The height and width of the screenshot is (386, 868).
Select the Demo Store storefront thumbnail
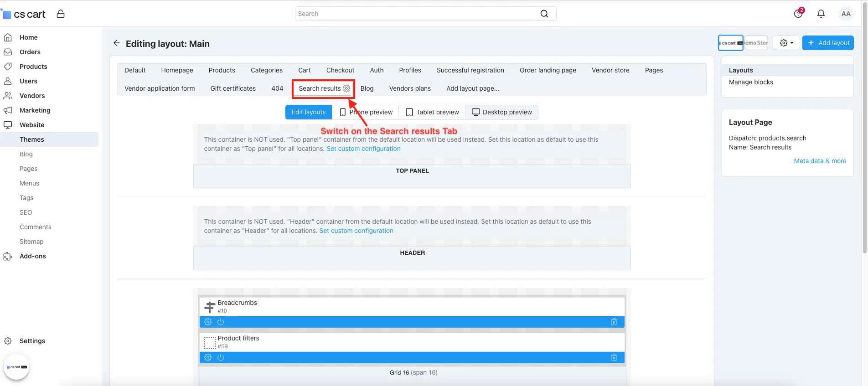pyautogui.click(x=756, y=43)
